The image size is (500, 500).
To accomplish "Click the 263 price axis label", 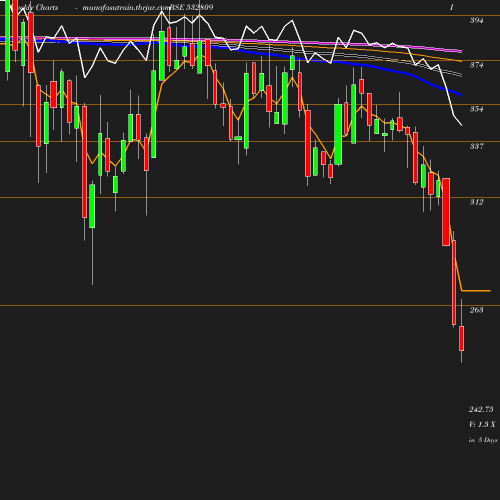I will [476, 310].
